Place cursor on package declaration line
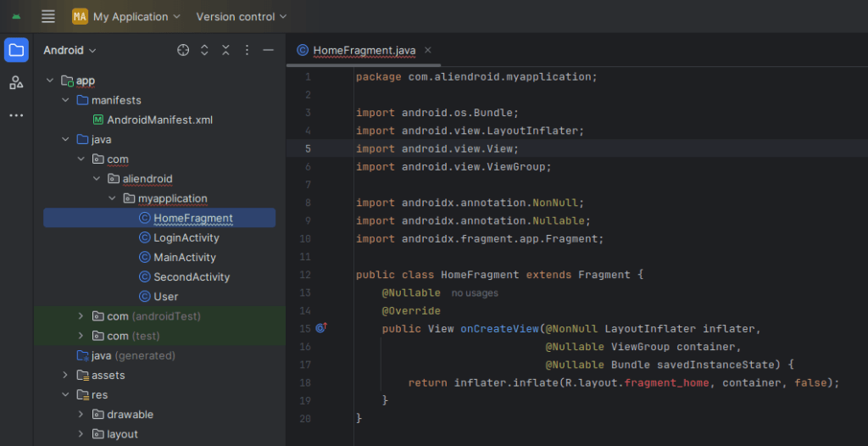The image size is (868, 446). [x=476, y=77]
